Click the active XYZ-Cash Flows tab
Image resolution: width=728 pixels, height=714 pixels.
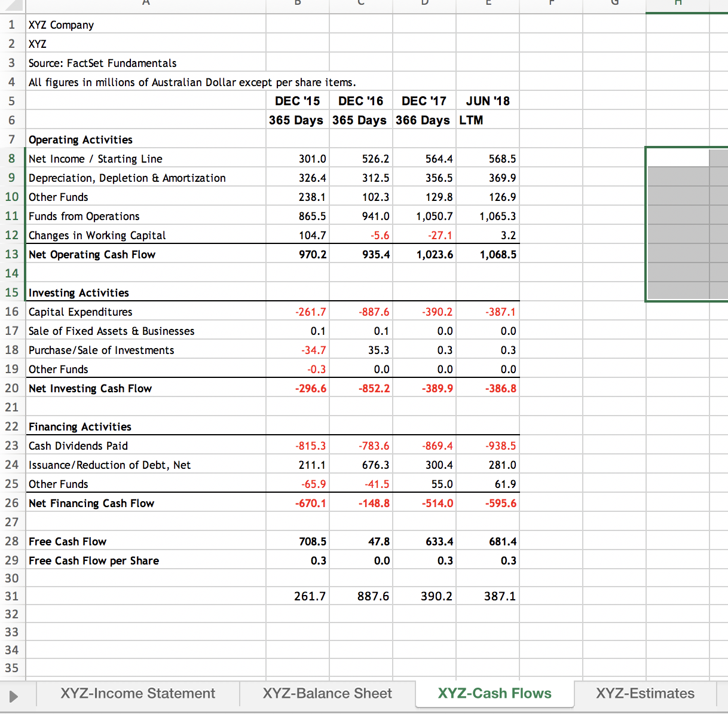pos(494,693)
